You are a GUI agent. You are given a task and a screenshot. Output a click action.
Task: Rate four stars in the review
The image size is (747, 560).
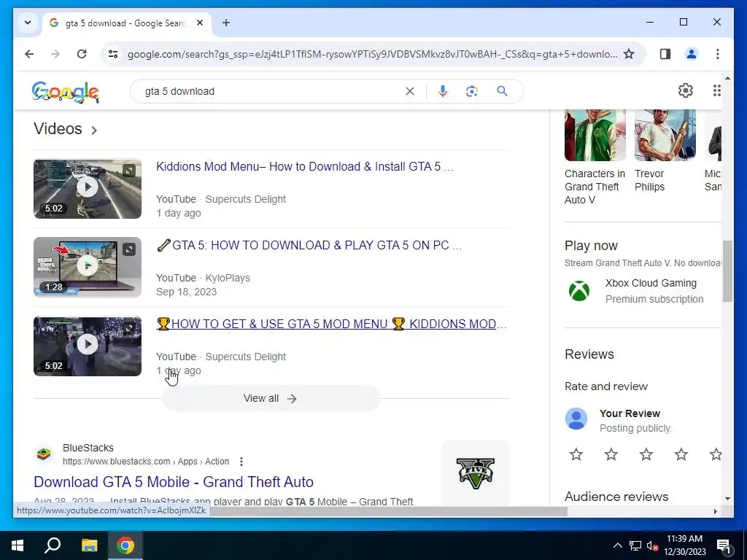(x=681, y=454)
